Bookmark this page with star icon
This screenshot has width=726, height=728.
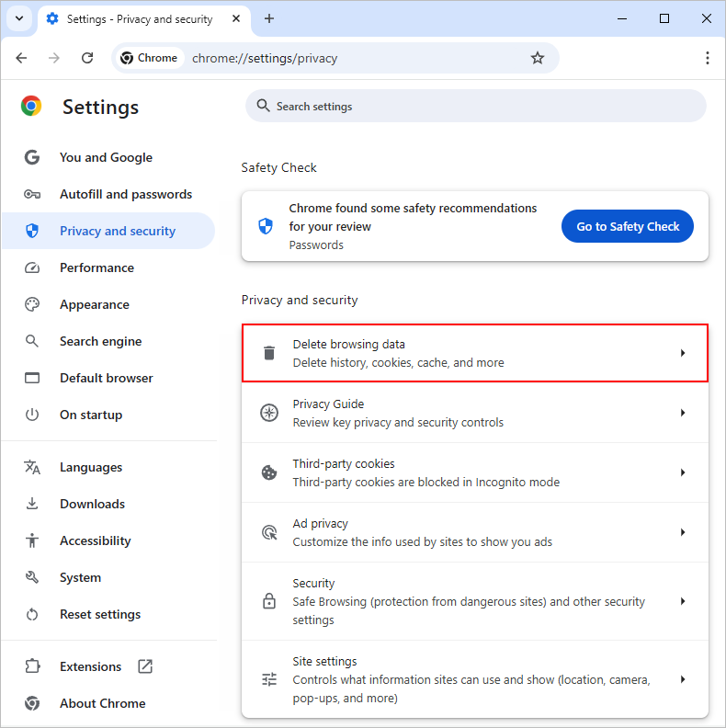pyautogui.click(x=538, y=58)
